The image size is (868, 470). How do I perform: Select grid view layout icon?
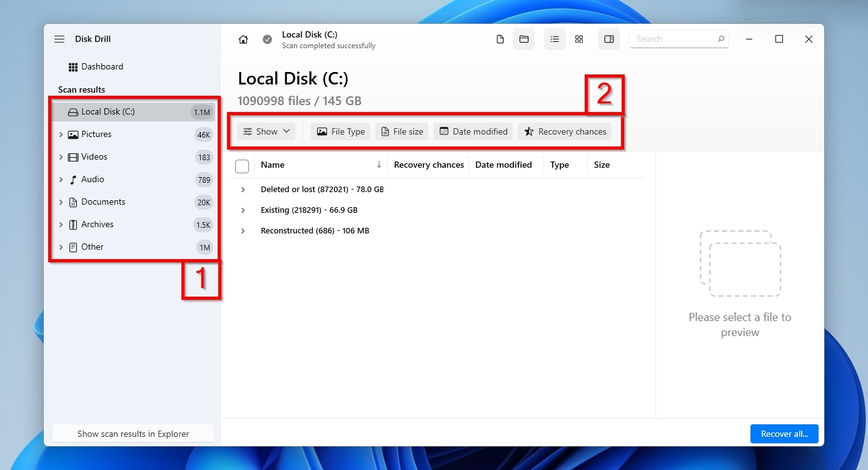coord(579,39)
